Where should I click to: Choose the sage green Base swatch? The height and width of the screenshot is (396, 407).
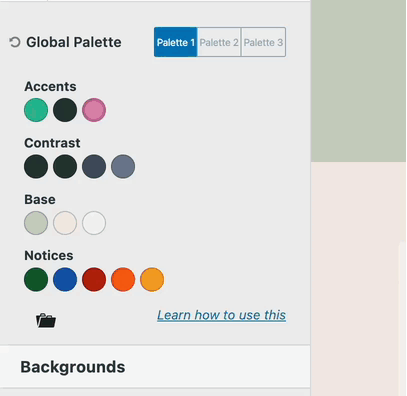pyautogui.click(x=36, y=223)
